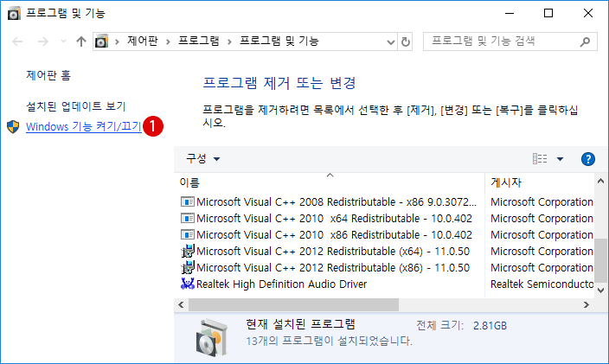Viewport: 609px width, 364px height.
Task: Open 설치된 업데이트 보기 link
Action: (76, 106)
